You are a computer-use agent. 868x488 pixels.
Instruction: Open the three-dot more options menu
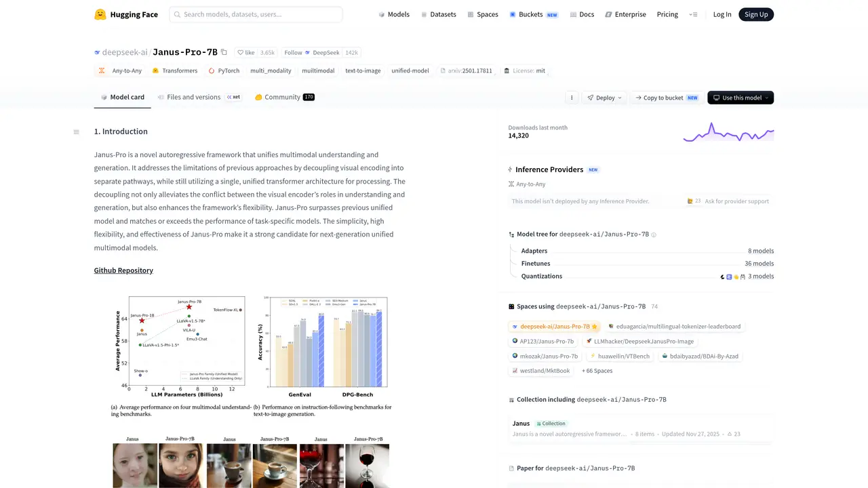[x=572, y=98]
